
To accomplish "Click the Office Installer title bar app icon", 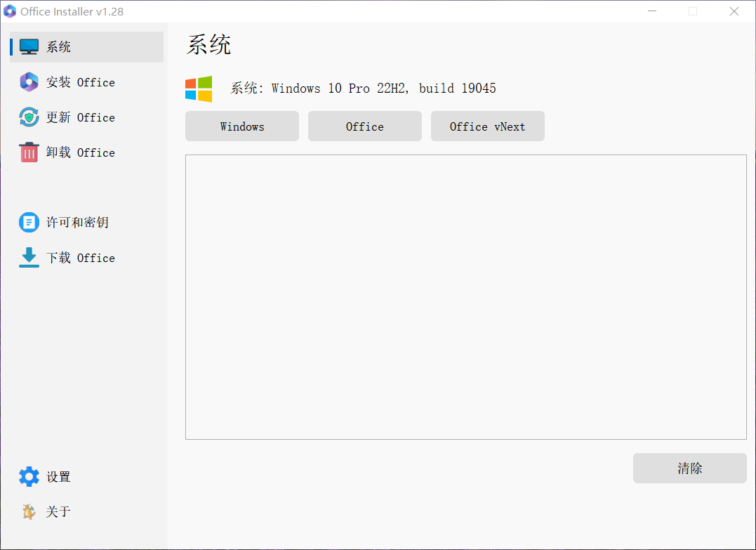I will click(x=10, y=11).
